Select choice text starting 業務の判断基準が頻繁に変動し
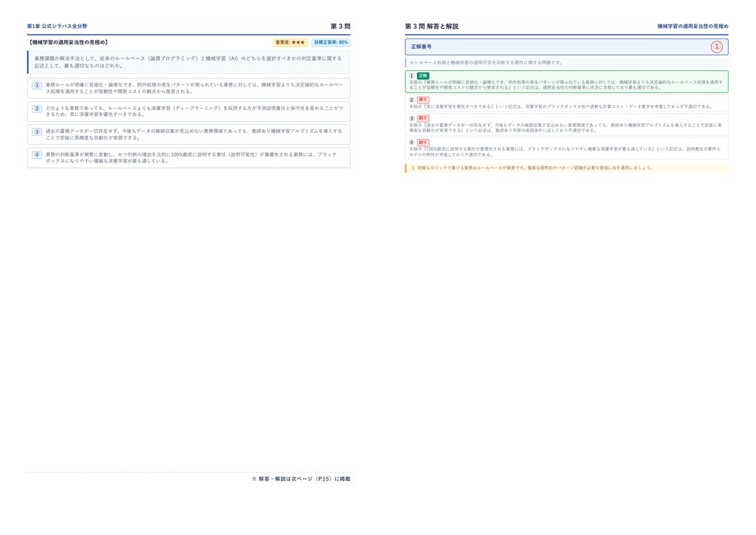The image size is (756, 535). (191, 157)
